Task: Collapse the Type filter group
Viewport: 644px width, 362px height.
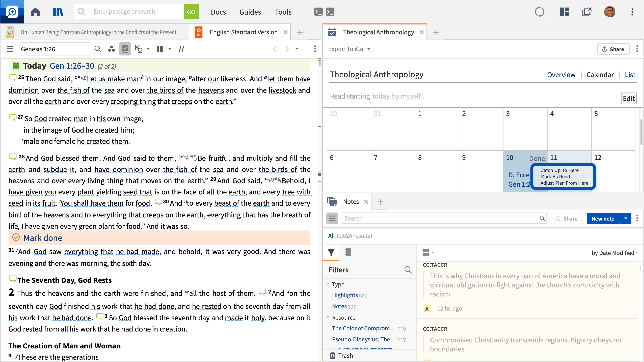Action: point(328,284)
